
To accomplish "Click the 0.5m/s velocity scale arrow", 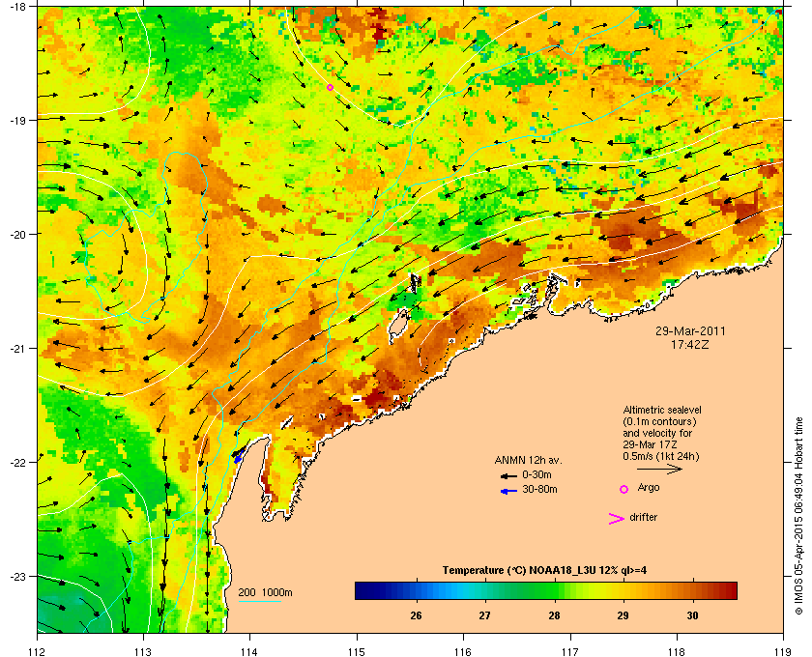I will click(659, 469).
